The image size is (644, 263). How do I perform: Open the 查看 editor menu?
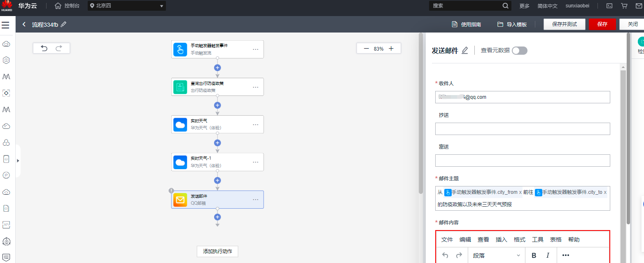pyautogui.click(x=483, y=240)
